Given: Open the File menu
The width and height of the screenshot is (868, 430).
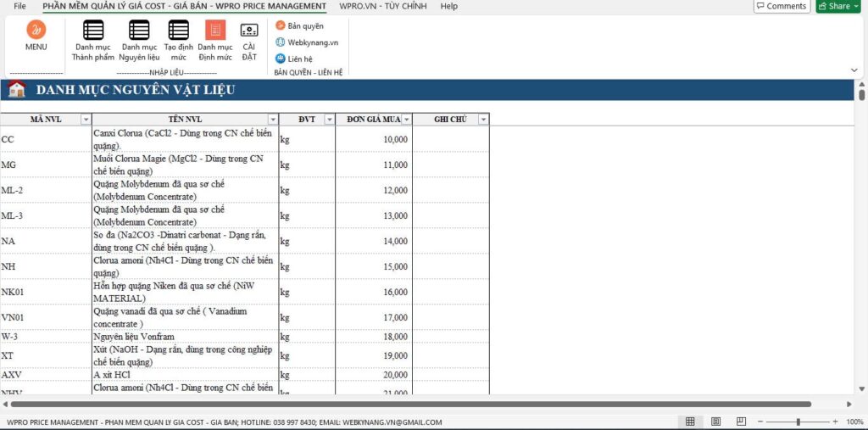Looking at the screenshot, I should pyautogui.click(x=19, y=6).
